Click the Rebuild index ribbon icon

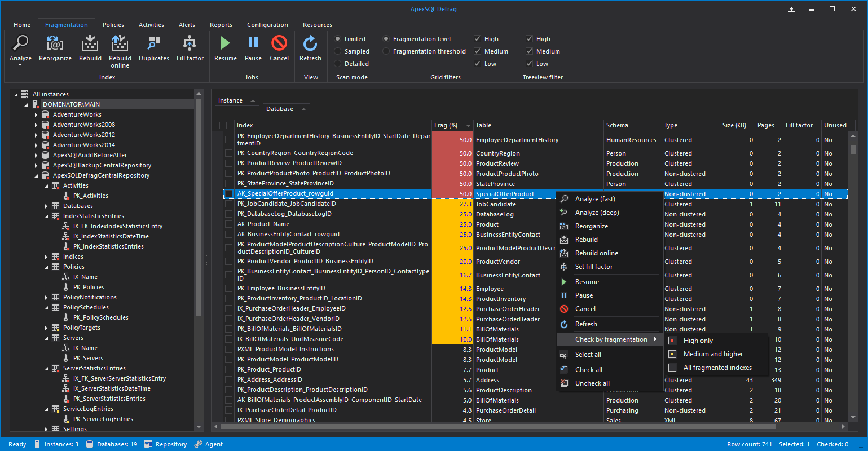[90, 44]
